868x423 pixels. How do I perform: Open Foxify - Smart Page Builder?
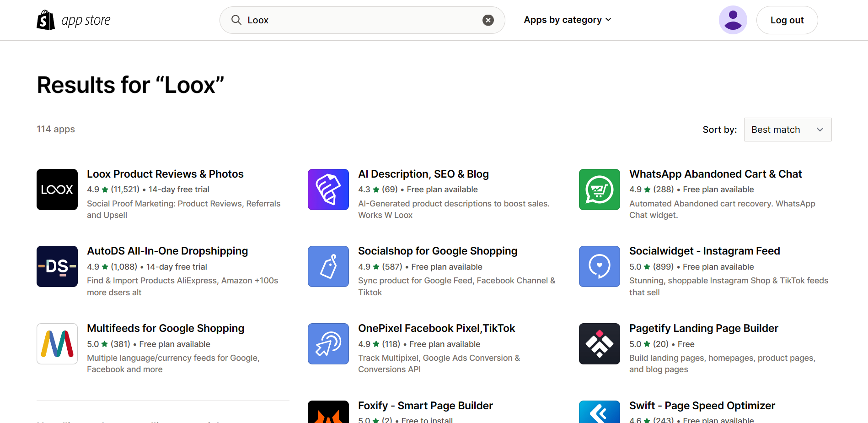[425, 406]
